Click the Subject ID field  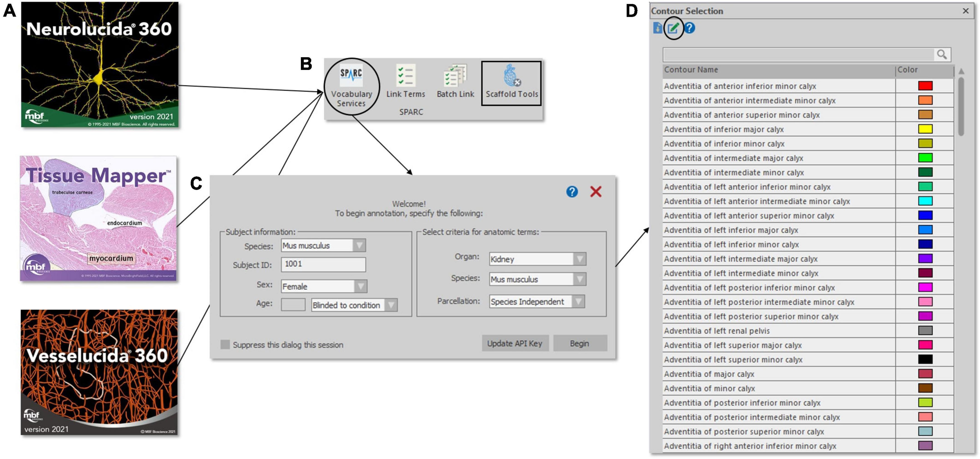pyautogui.click(x=323, y=264)
